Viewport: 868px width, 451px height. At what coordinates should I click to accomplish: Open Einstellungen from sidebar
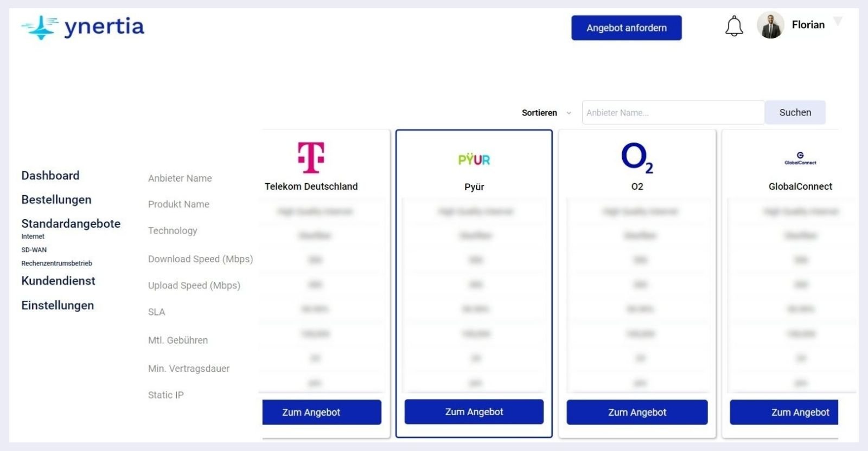(58, 305)
